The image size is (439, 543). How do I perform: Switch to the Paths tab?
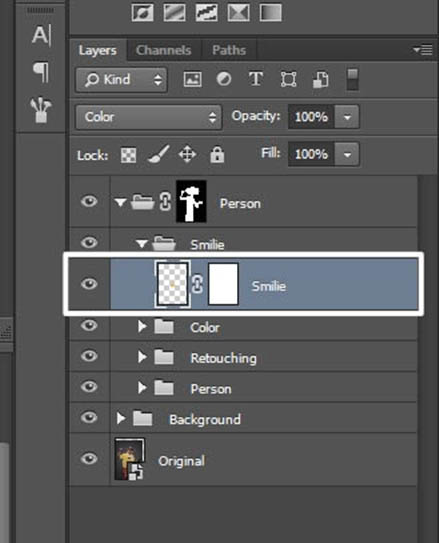229,50
